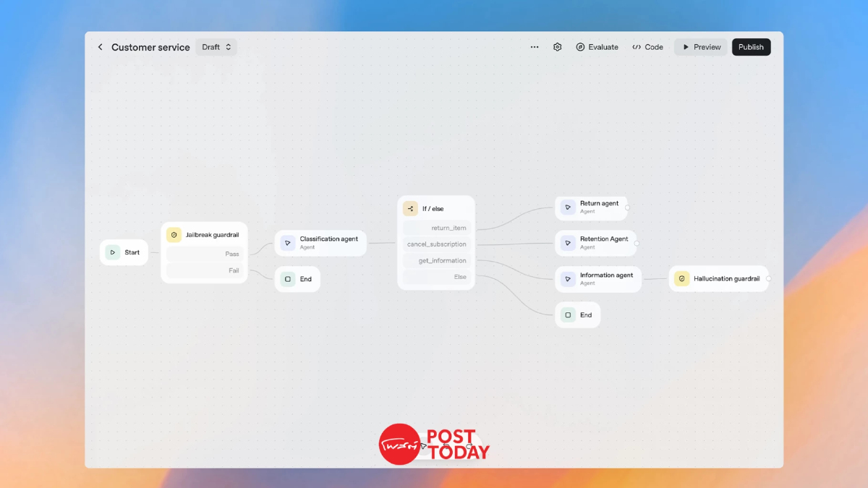
Task: Publish the Customer service workflow
Action: point(752,47)
